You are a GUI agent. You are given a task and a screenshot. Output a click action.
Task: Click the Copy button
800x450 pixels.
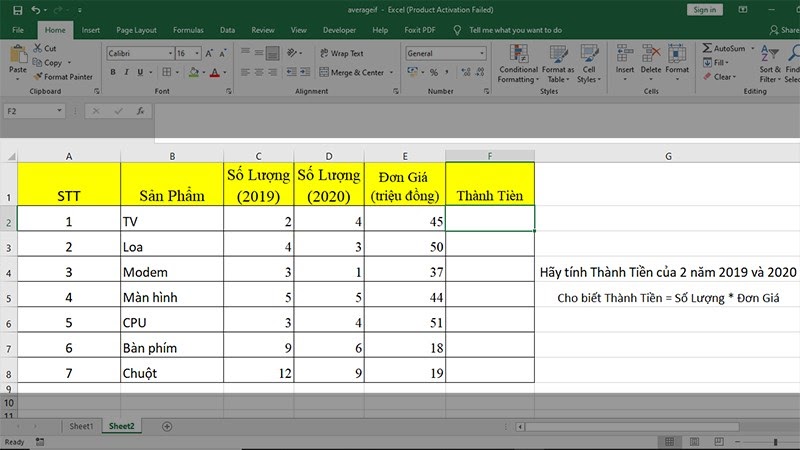48,63
